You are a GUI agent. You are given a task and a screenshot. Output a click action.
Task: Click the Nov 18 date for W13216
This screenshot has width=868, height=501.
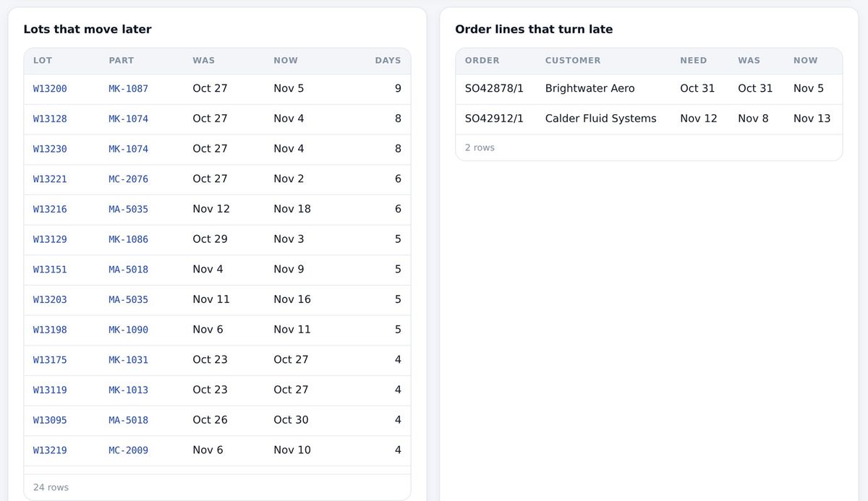click(x=292, y=209)
